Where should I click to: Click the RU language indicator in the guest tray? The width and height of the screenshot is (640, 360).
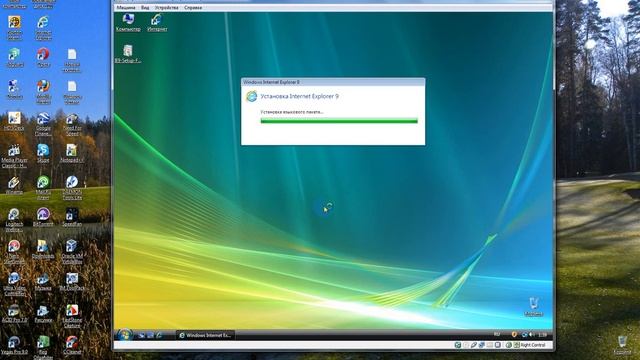point(496,335)
